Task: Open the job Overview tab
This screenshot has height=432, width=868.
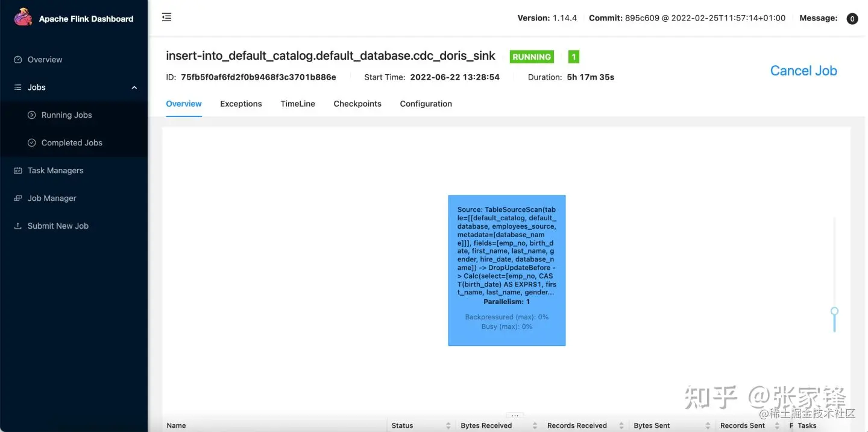Action: 184,104
